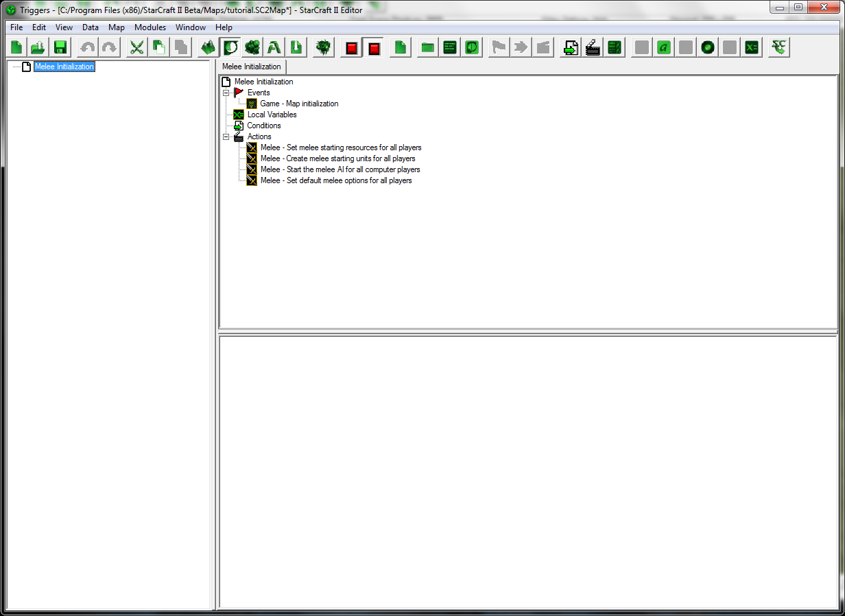Open the Terrain module crystal icon
The image size is (845, 616).
[x=209, y=47]
